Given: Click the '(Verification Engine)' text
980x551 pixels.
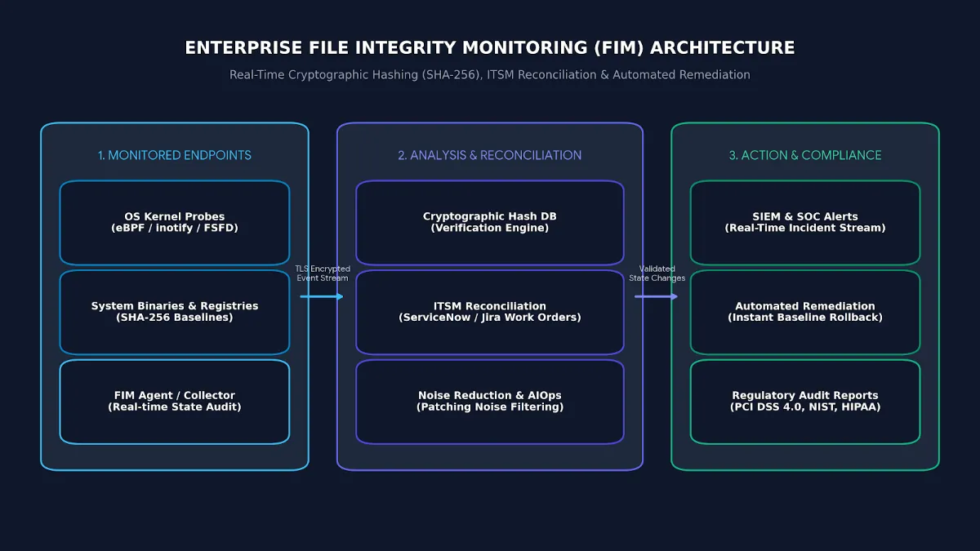Looking at the screenshot, I should [490, 229].
